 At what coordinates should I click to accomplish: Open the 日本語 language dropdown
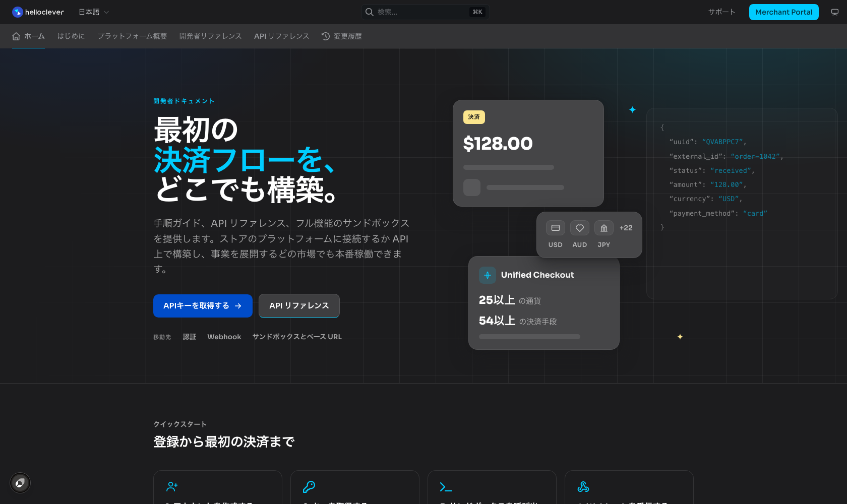click(94, 12)
